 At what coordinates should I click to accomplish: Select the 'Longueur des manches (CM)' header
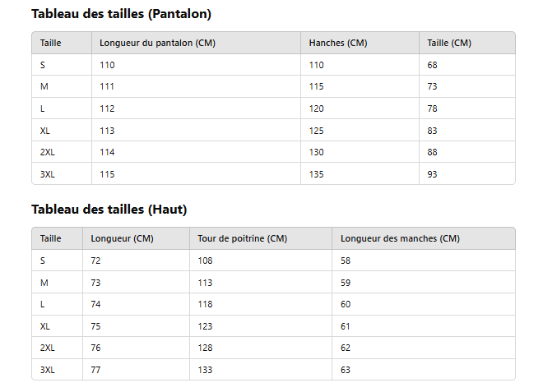pyautogui.click(x=400, y=238)
